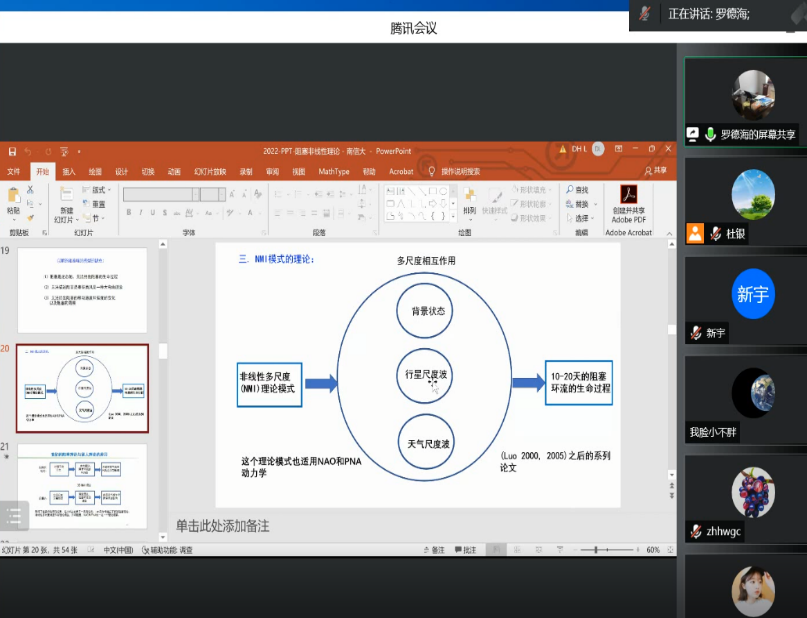
Task: Click the Reset (重置) slide button
Action: click(94, 204)
